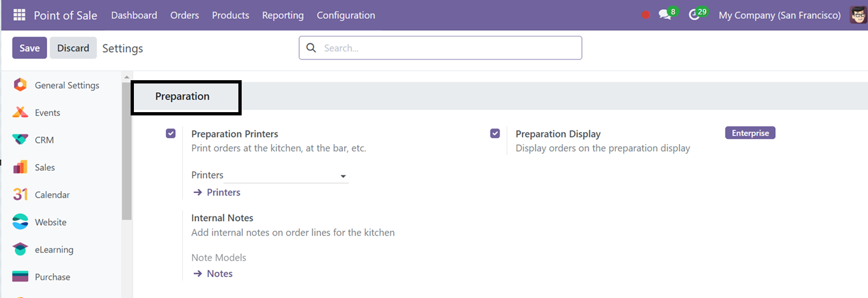The width and height of the screenshot is (868, 298).
Task: Open the eLearning settings icon
Action: point(20,250)
